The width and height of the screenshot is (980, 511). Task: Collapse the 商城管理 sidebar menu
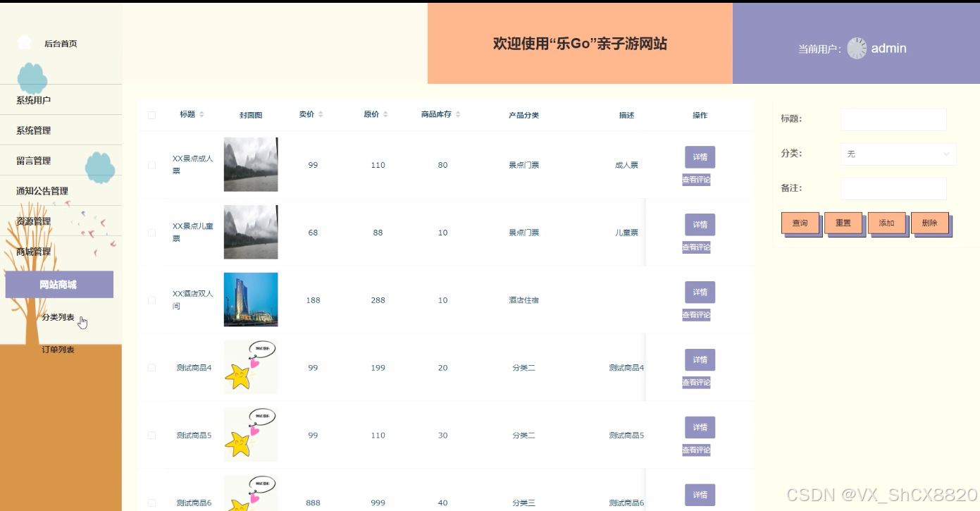tap(61, 252)
